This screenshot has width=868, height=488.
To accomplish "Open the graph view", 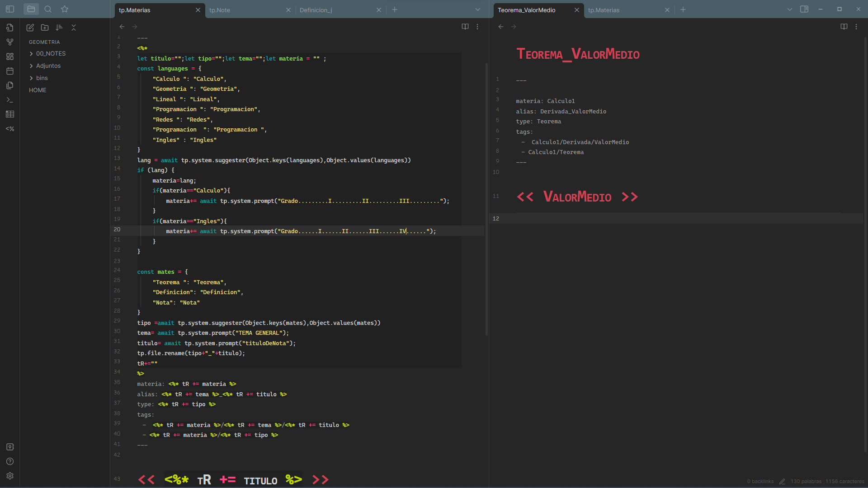I will click(x=10, y=42).
